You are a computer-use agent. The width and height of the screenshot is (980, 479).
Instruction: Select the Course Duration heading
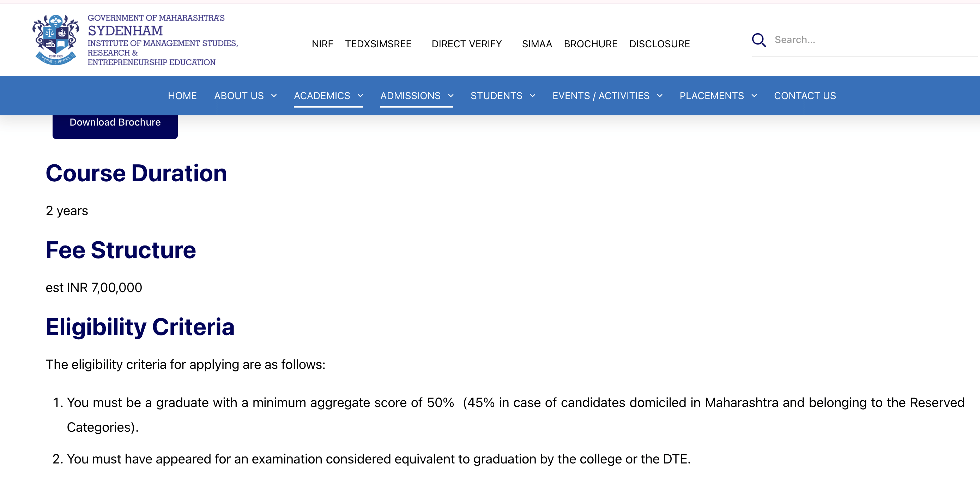tap(136, 173)
